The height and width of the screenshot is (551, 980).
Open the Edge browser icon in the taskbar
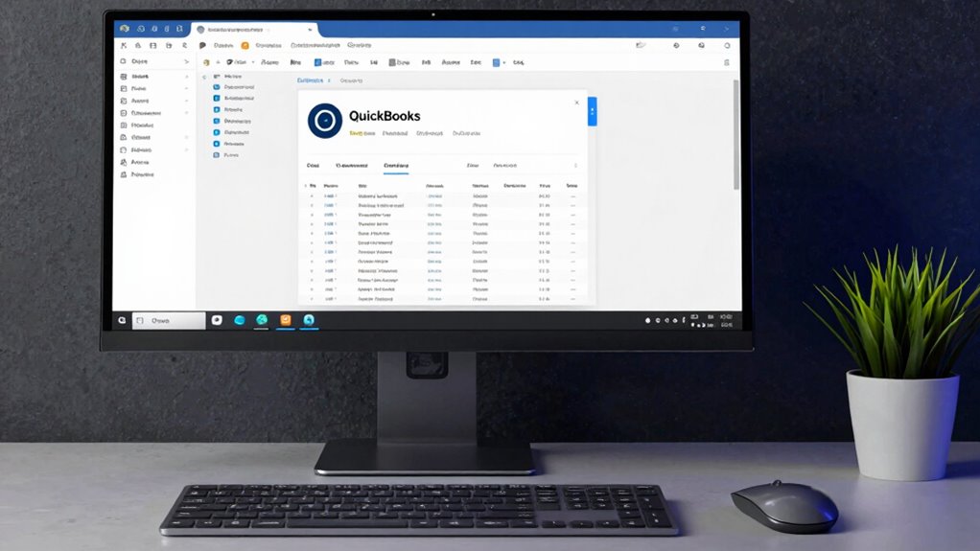pos(240,320)
